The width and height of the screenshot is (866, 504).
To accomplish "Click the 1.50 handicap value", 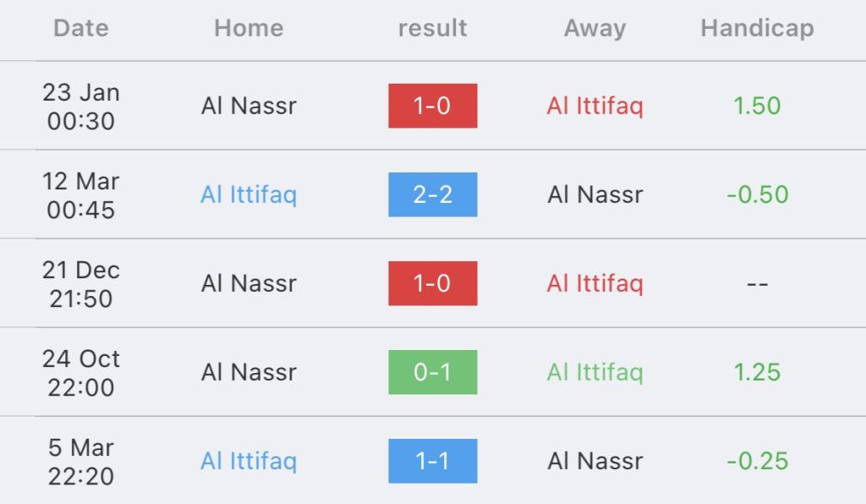I will [x=757, y=106].
